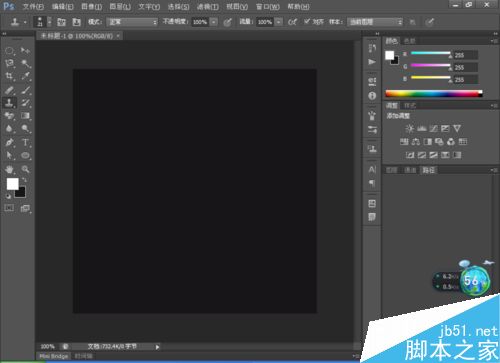500x363 pixels.
Task: Select the Gradient tool
Action: click(x=25, y=116)
